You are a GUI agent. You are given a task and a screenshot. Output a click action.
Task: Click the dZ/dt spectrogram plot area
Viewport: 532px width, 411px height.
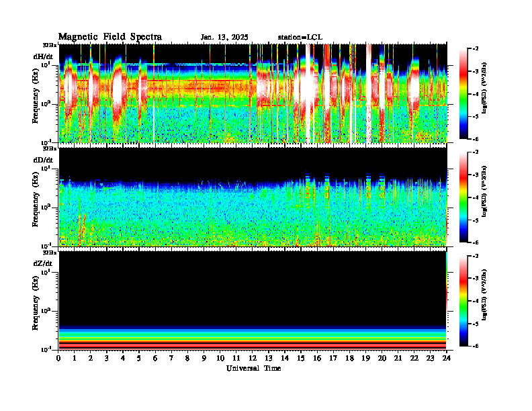coord(253,300)
